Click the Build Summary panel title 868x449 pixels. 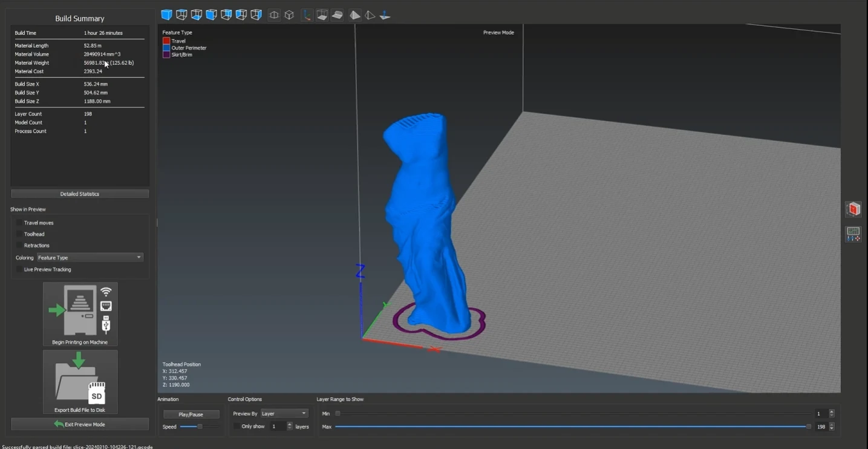click(x=80, y=19)
